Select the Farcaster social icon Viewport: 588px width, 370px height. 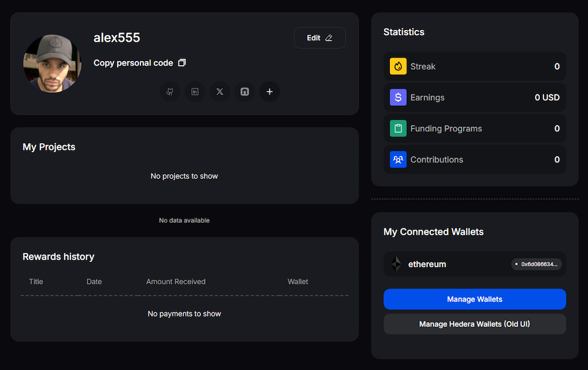click(245, 92)
